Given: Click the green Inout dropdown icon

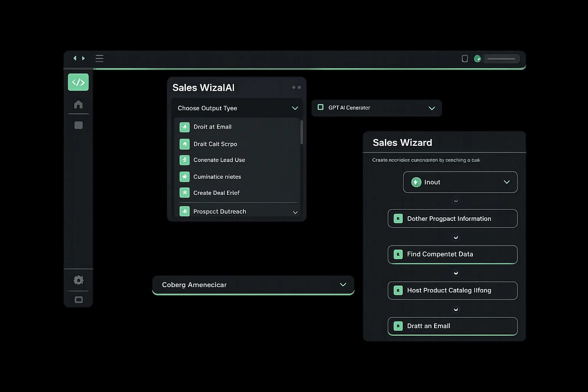Looking at the screenshot, I should point(416,182).
